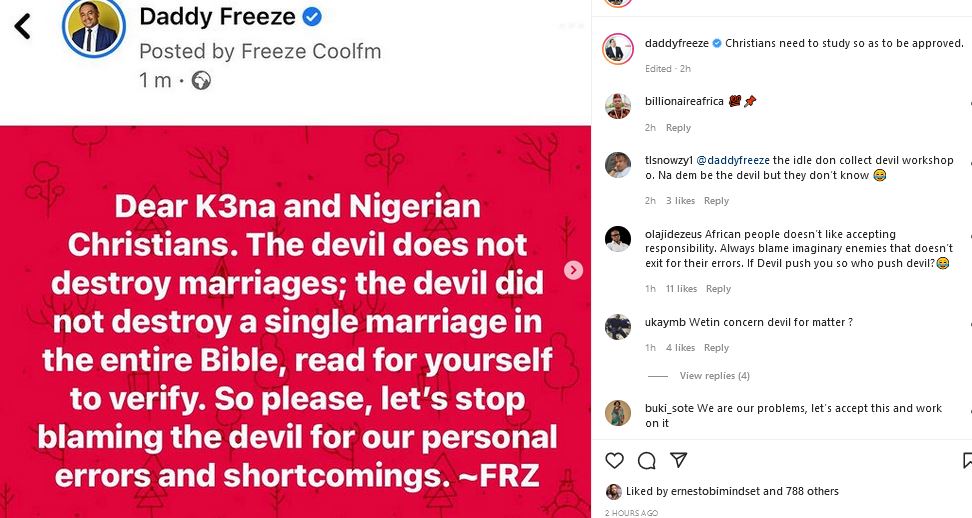Reply to ukaymb comment
The image size is (972, 518).
[716, 348]
